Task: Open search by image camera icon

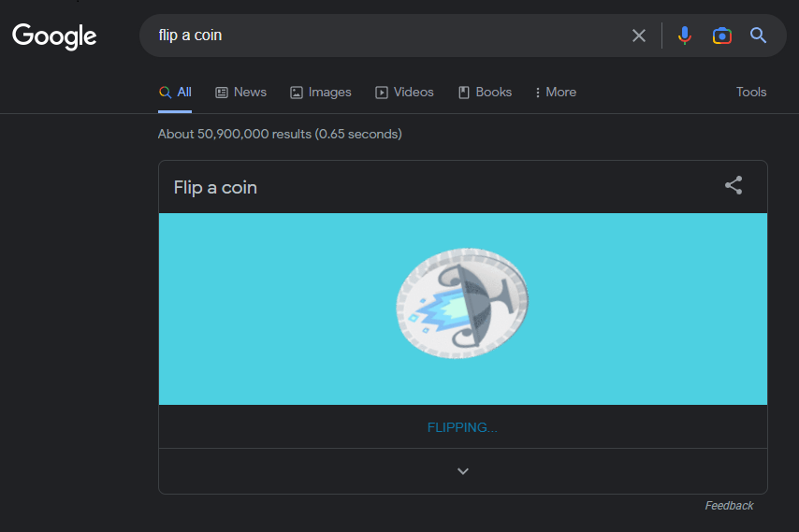Action: click(x=721, y=36)
